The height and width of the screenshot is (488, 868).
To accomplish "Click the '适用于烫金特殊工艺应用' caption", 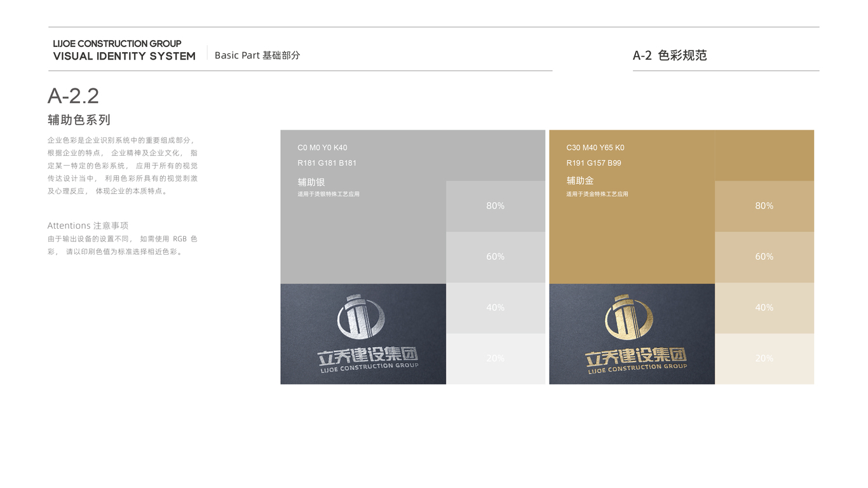I will [x=597, y=194].
